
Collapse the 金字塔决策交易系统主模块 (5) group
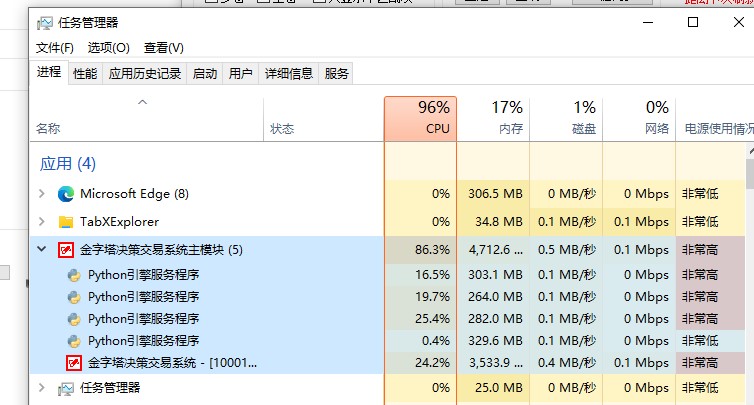click(x=42, y=249)
